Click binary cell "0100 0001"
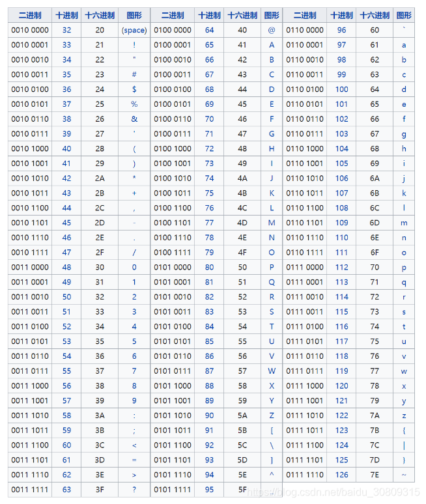 pyautogui.click(x=173, y=45)
